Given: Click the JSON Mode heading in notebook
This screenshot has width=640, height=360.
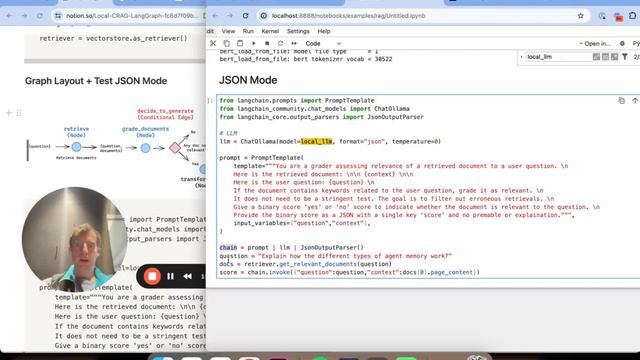Looking at the screenshot, I should coord(248,80).
